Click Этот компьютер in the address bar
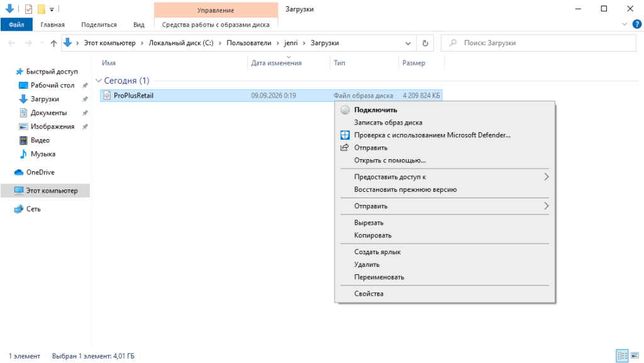 (x=109, y=43)
